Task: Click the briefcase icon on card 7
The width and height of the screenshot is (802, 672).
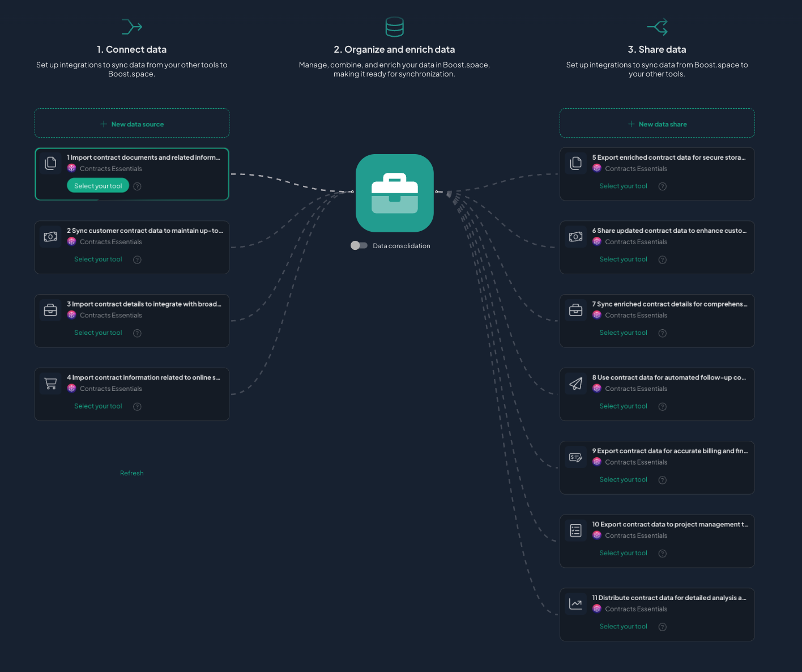Action: [575, 310]
